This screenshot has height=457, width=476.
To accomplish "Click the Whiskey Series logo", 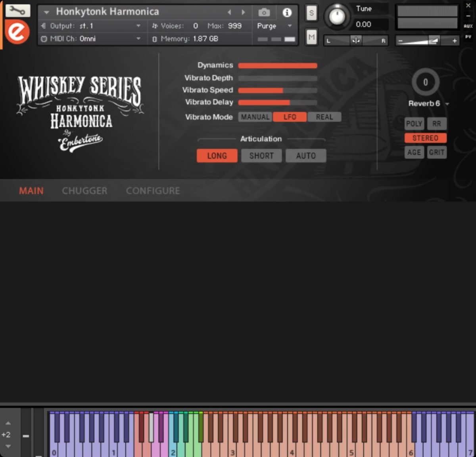I will click(x=80, y=113).
